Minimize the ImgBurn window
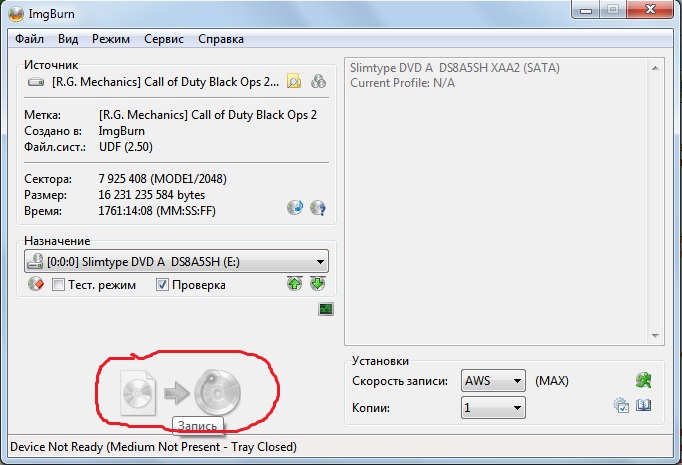Screen dimensions: 682x465 click(586, 10)
